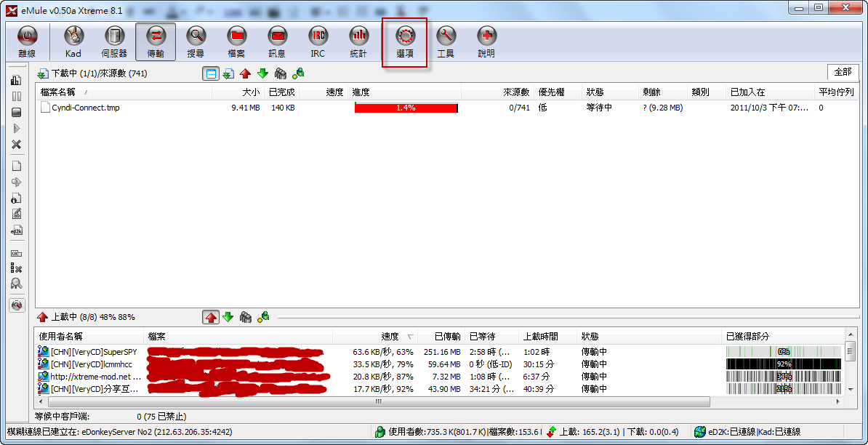Sort downloads by 大小 column

238,92
